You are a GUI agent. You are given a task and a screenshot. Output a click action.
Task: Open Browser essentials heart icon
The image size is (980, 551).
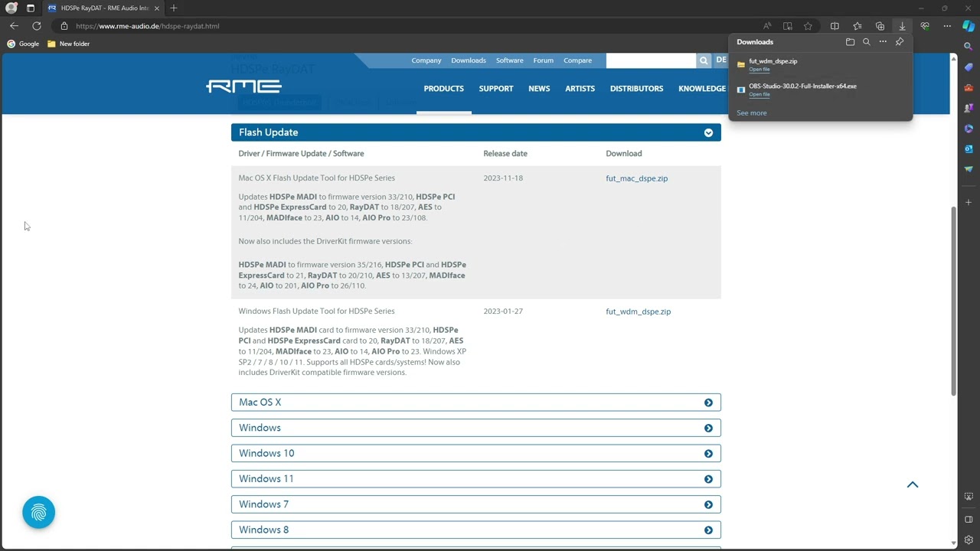(x=925, y=26)
